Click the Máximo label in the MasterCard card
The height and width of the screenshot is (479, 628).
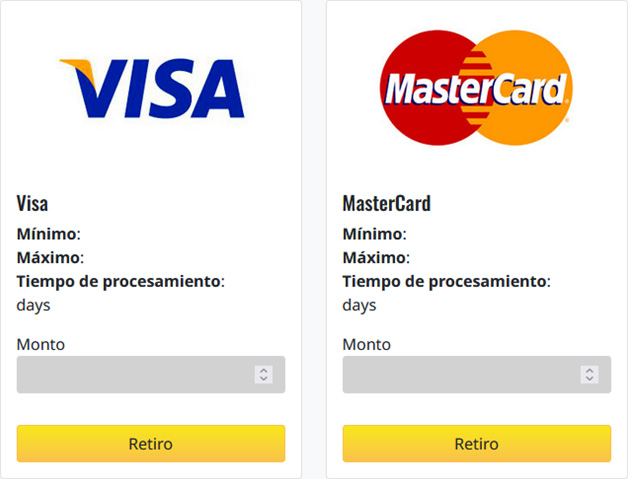(375, 258)
